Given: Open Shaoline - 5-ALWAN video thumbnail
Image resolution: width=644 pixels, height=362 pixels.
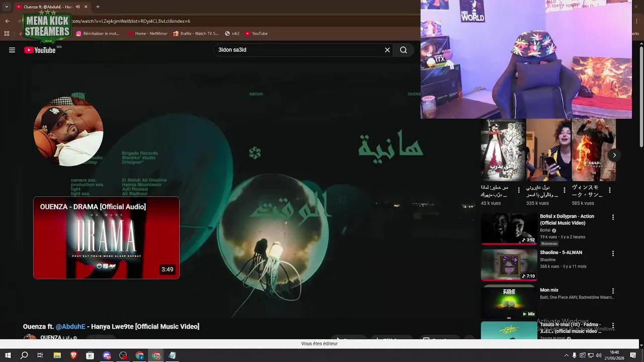Looking at the screenshot, I should click(x=509, y=265).
